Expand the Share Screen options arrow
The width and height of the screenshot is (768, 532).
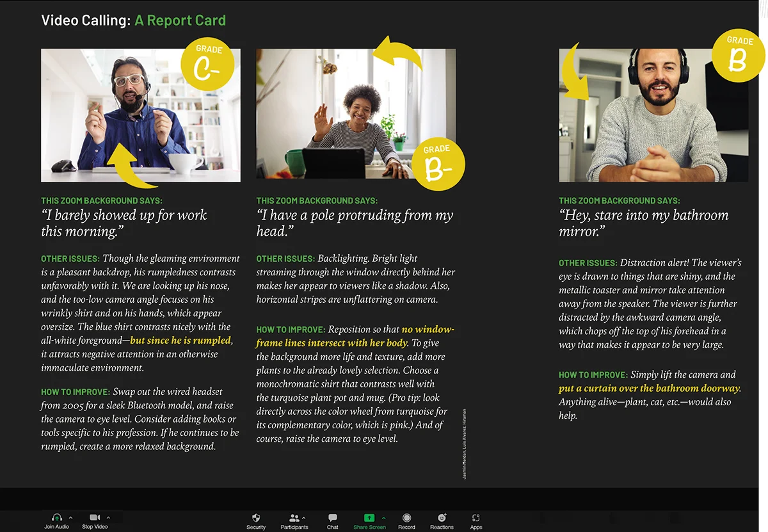384,517
